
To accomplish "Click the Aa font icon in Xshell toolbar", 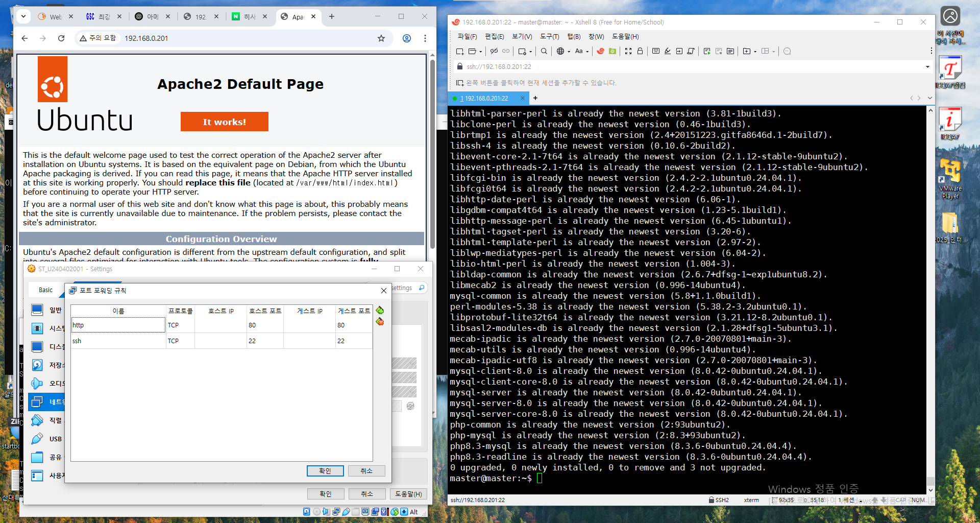I will (x=579, y=51).
